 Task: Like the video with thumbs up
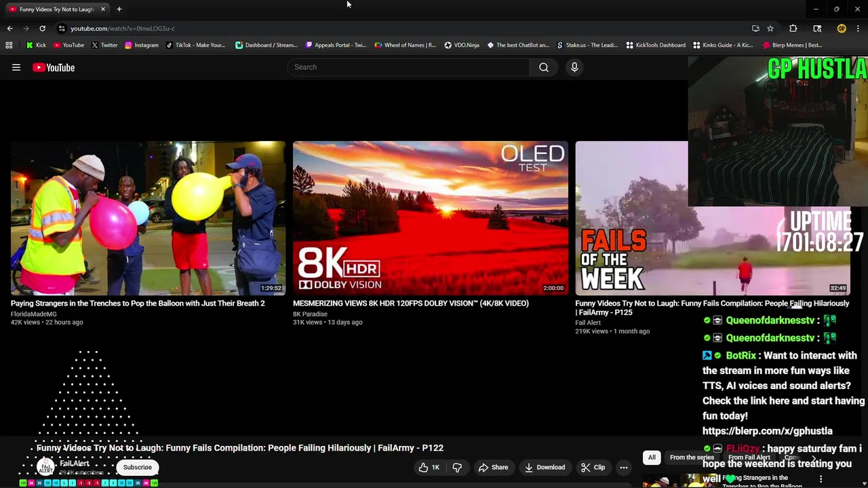pyautogui.click(x=429, y=467)
